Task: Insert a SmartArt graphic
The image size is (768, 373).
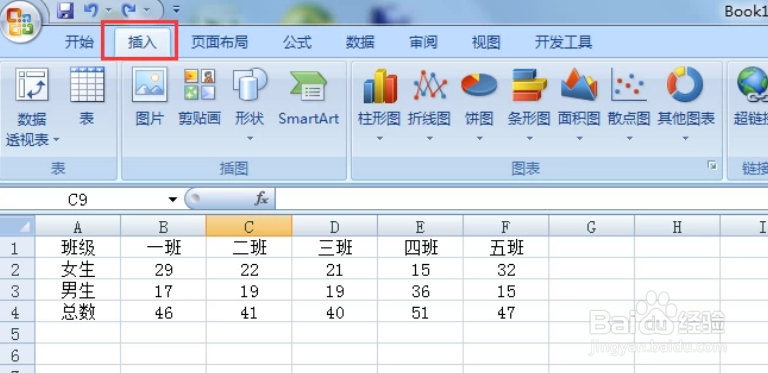Action: 309,97
